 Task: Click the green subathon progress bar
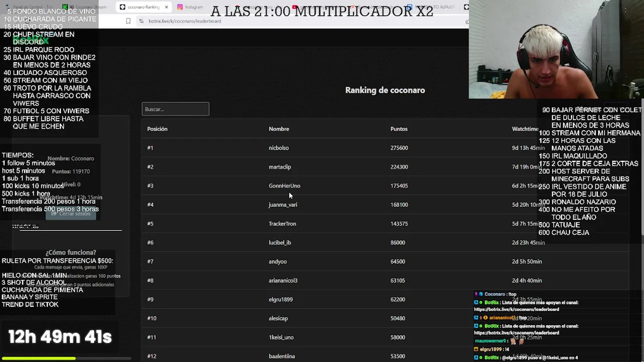38,358
